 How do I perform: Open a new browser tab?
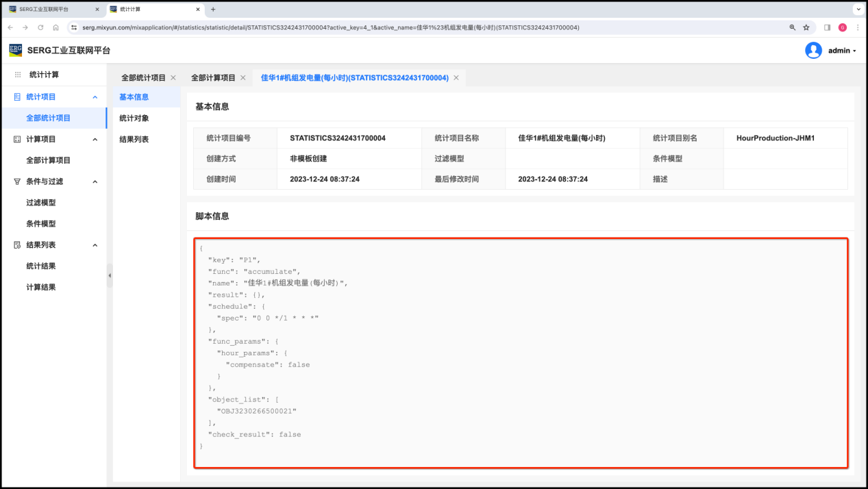pos(213,10)
